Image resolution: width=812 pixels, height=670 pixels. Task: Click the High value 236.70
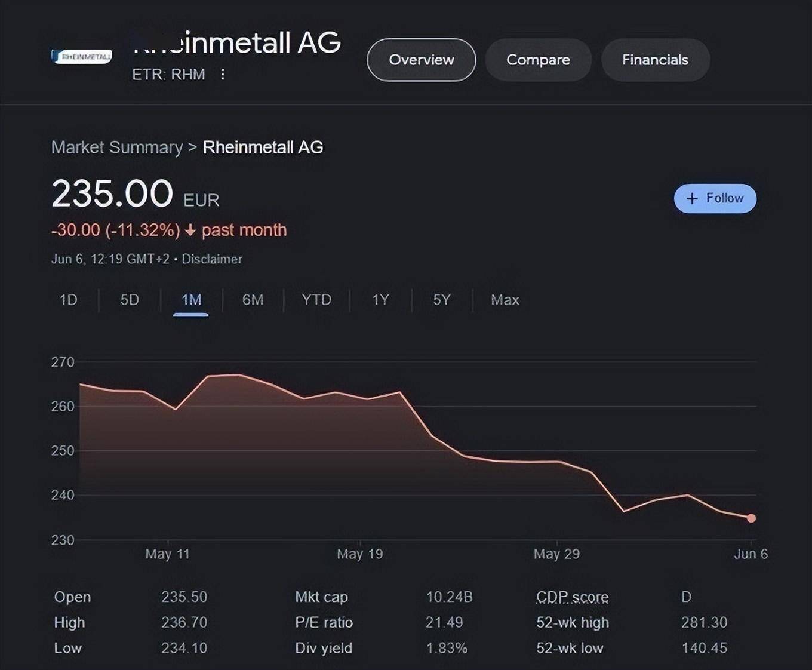(x=184, y=623)
